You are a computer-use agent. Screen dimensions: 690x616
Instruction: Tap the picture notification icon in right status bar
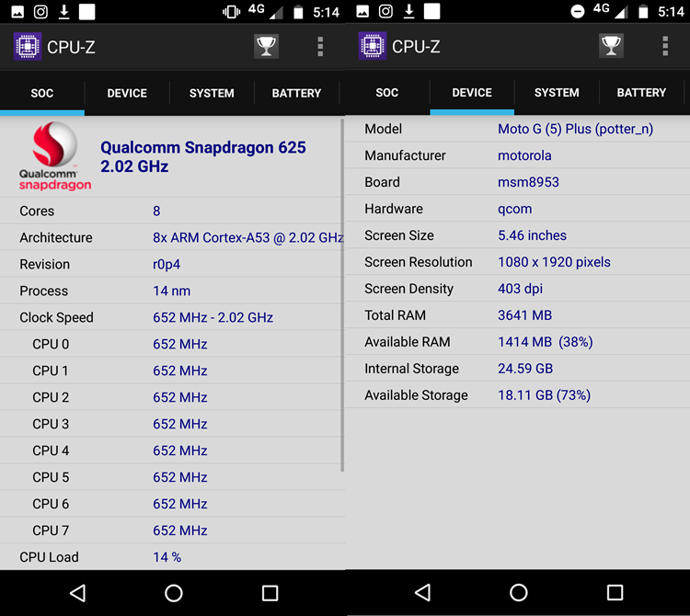point(362,11)
